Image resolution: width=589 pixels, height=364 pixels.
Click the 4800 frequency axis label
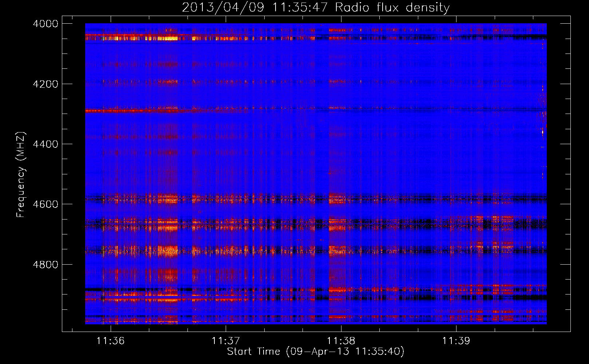point(46,264)
